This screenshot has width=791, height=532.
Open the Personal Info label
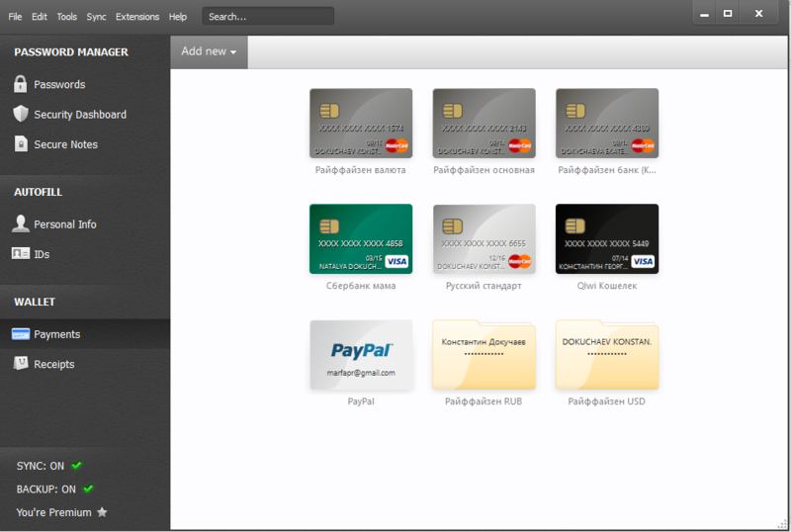pos(65,224)
